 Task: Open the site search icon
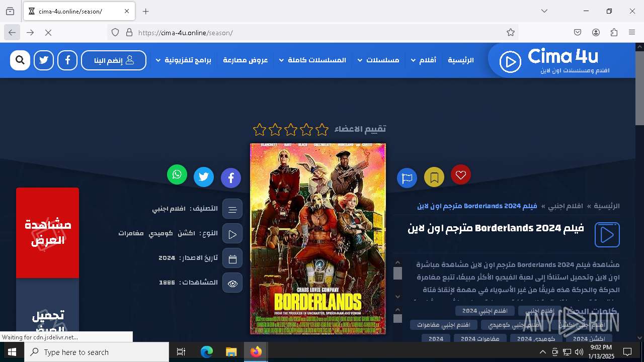click(x=20, y=60)
